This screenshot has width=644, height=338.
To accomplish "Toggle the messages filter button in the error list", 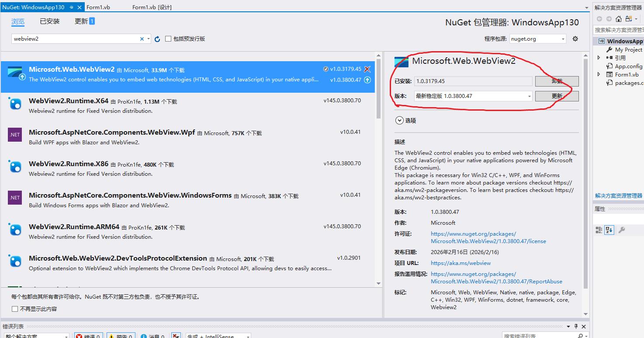I will (x=152, y=336).
